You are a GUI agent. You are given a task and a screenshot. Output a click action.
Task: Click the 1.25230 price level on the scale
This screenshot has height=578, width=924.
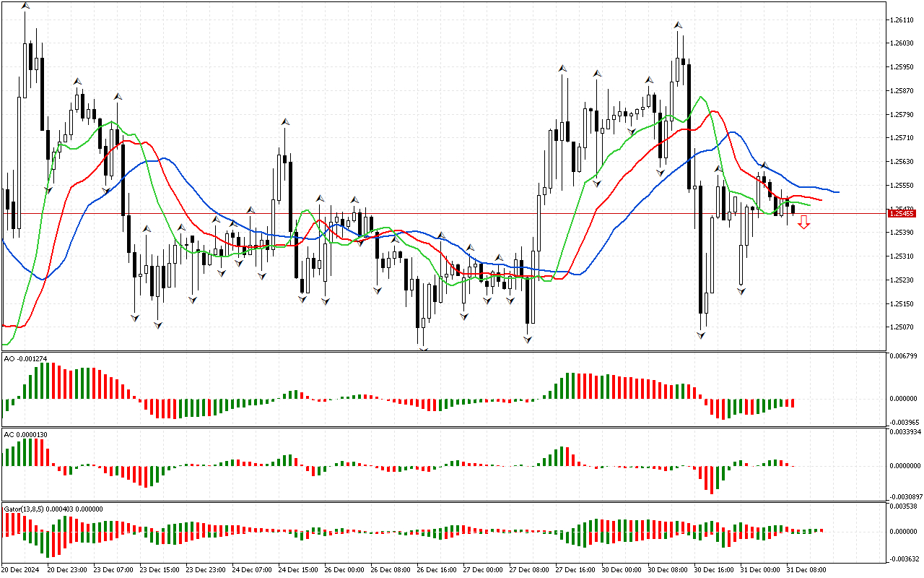point(903,280)
